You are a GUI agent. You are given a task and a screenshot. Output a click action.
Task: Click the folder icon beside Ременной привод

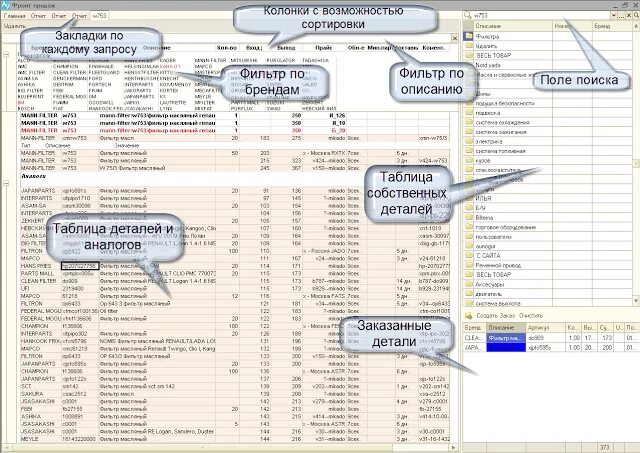[469, 265]
